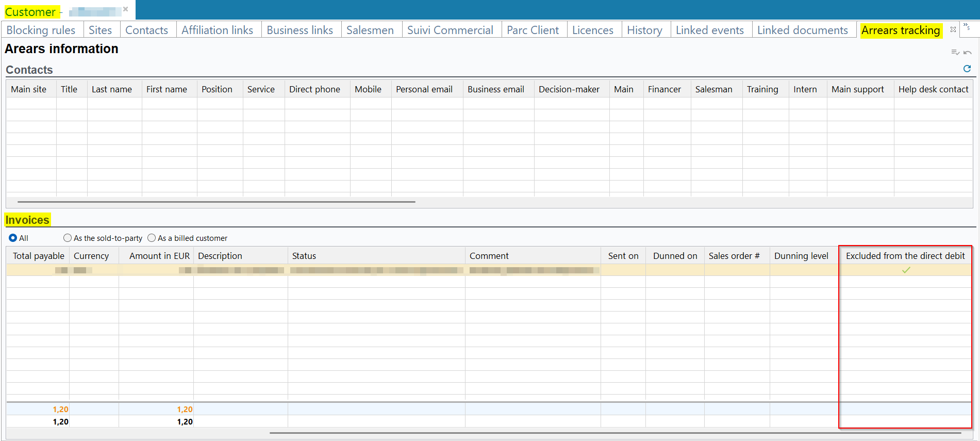
Task: Close the Customer window tab
Action: 125,9
